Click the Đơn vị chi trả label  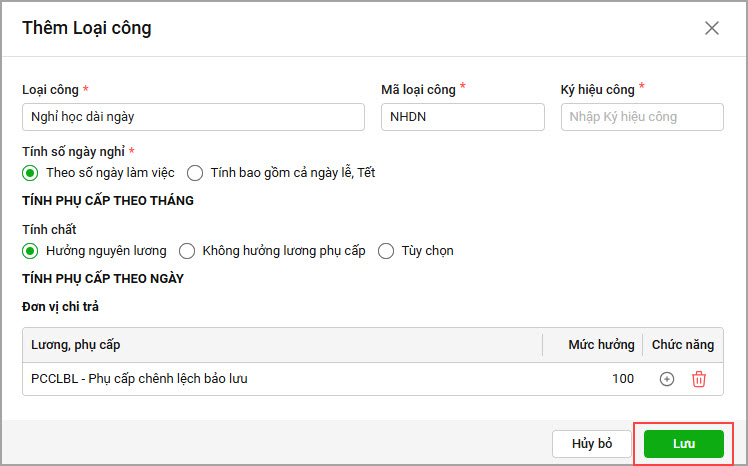click(60, 307)
